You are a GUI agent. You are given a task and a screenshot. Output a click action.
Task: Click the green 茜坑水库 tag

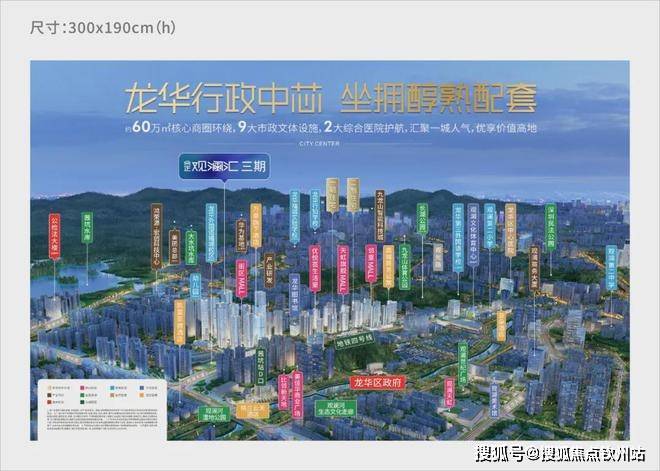pyautogui.click(x=87, y=227)
